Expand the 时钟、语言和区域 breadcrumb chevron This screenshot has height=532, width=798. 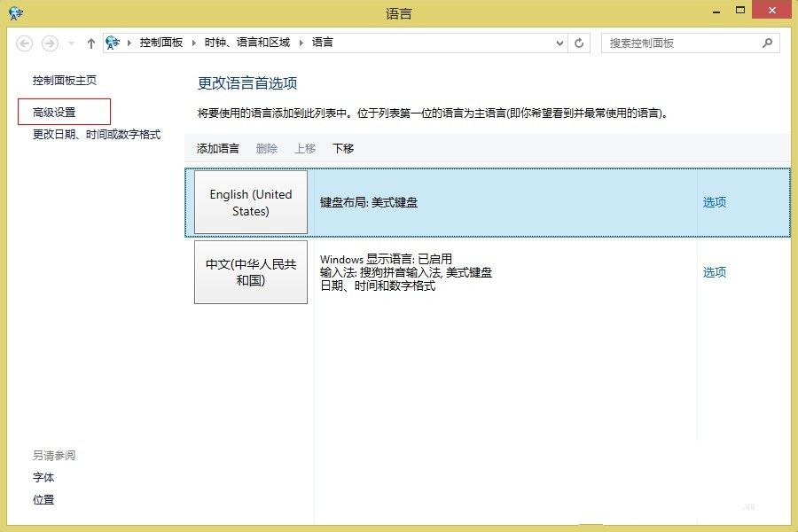click(301, 42)
